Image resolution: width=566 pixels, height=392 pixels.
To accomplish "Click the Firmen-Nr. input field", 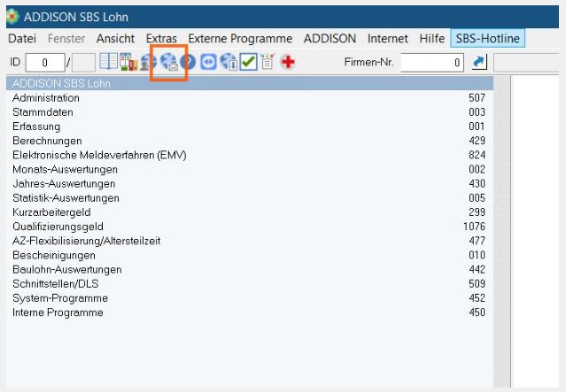I will 432,63.
